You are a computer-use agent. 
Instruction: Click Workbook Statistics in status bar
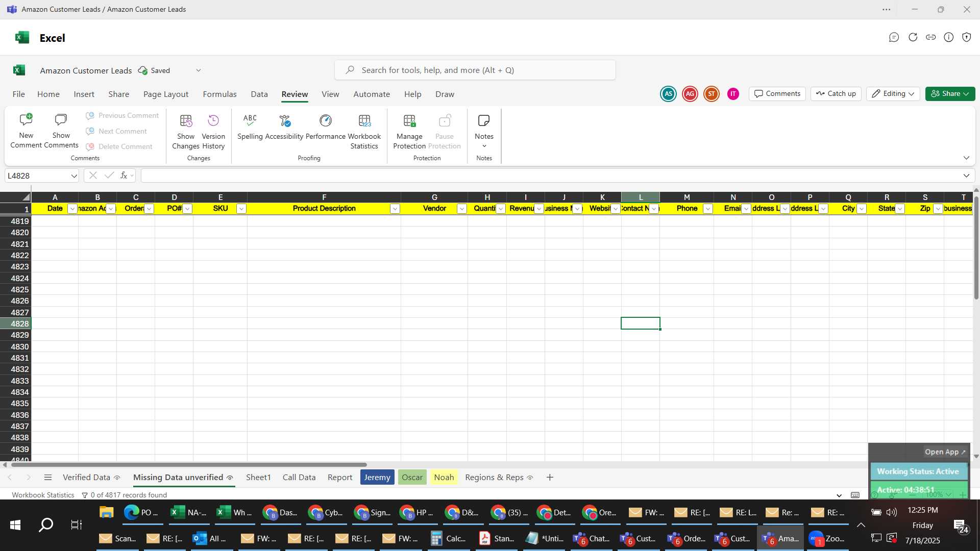43,495
